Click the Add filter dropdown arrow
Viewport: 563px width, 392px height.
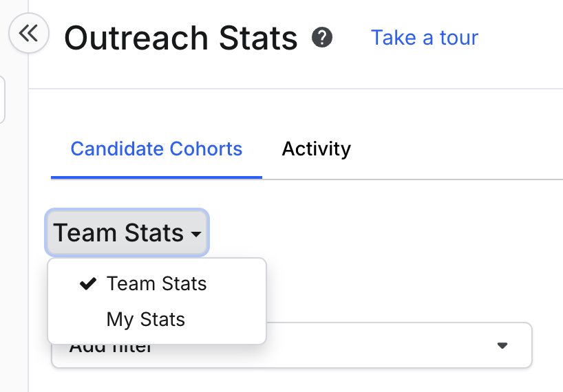click(x=502, y=345)
